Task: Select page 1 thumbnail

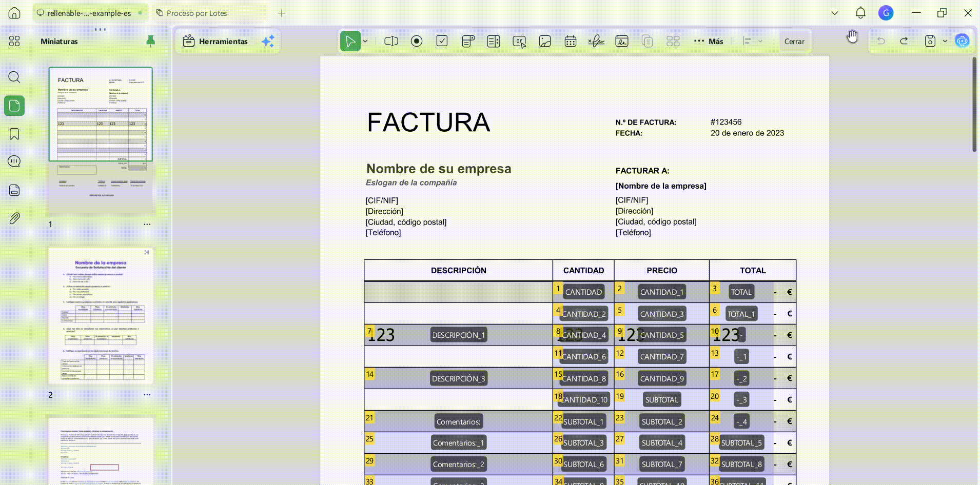Action: [101, 140]
